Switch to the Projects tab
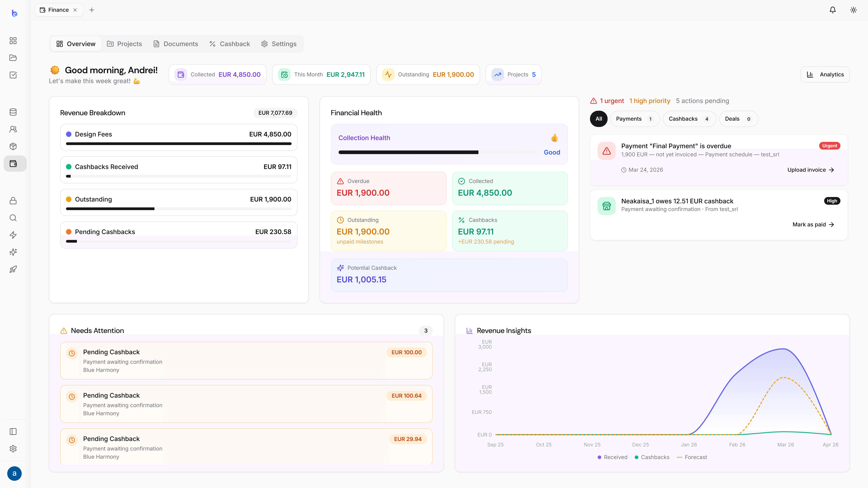The width and height of the screenshot is (868, 488). point(125,44)
